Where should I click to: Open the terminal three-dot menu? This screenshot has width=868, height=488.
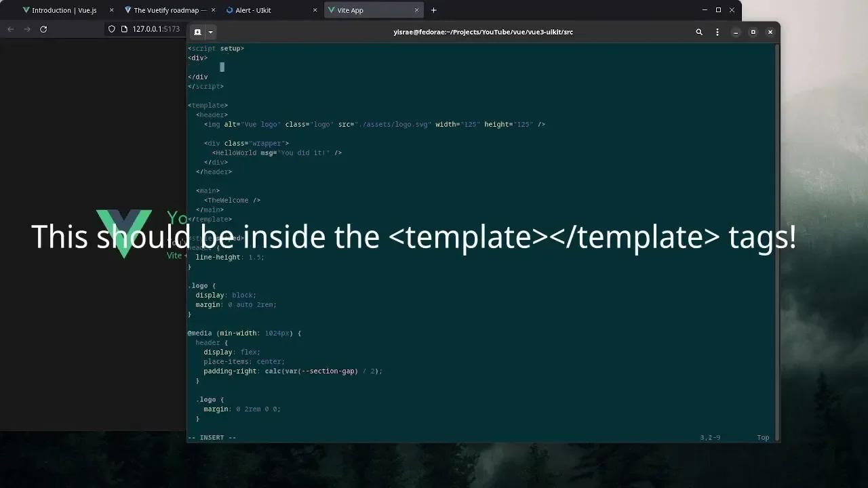tap(717, 32)
